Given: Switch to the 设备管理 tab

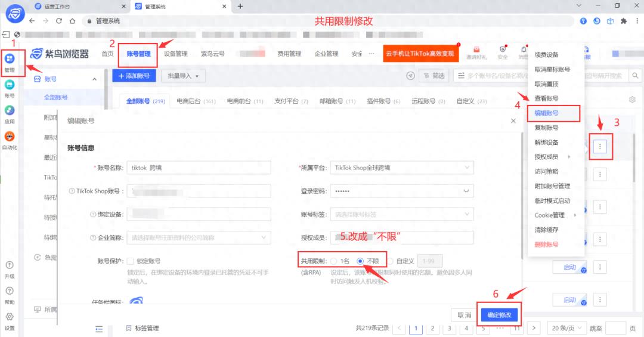Looking at the screenshot, I should point(175,54).
